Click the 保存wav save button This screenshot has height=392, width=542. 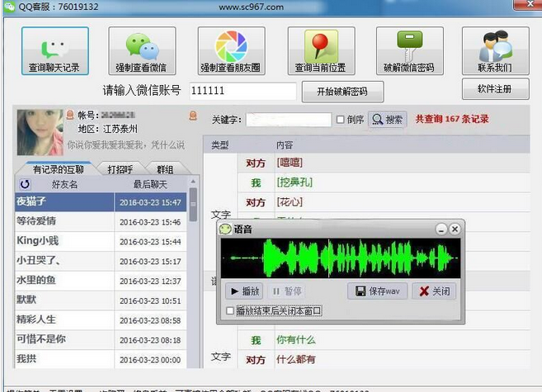pyautogui.click(x=378, y=291)
